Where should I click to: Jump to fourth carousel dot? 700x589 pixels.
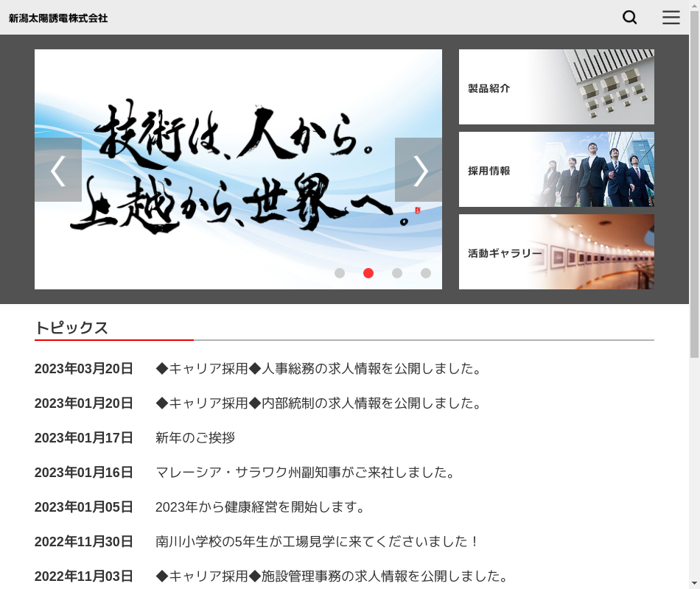coord(426,273)
